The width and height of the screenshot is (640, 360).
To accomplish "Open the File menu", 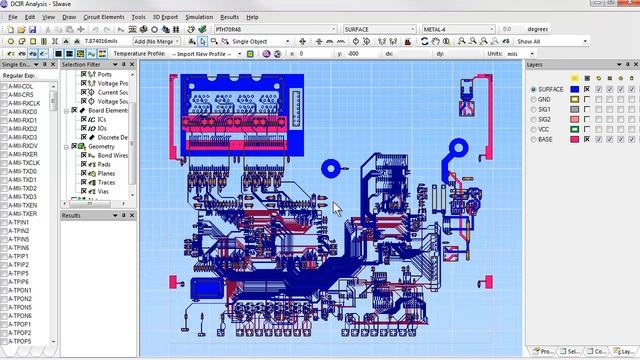I will pyautogui.click(x=13, y=17).
